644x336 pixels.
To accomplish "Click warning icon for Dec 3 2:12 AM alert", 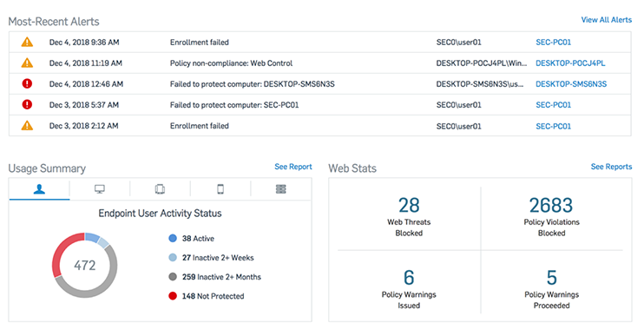I will [x=27, y=126].
